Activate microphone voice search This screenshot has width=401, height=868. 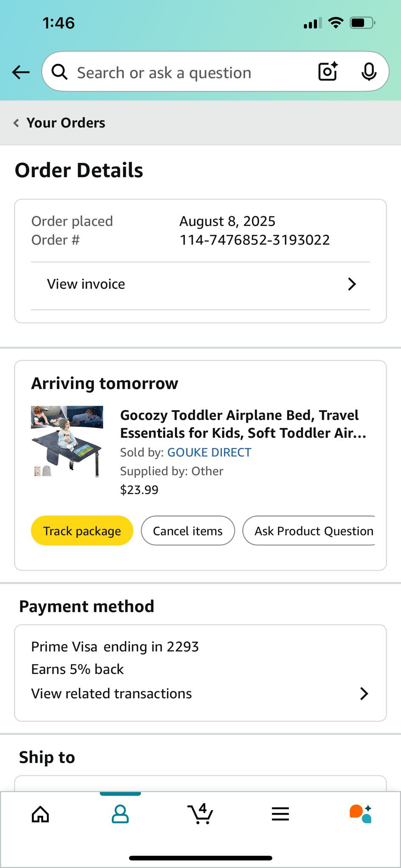369,72
